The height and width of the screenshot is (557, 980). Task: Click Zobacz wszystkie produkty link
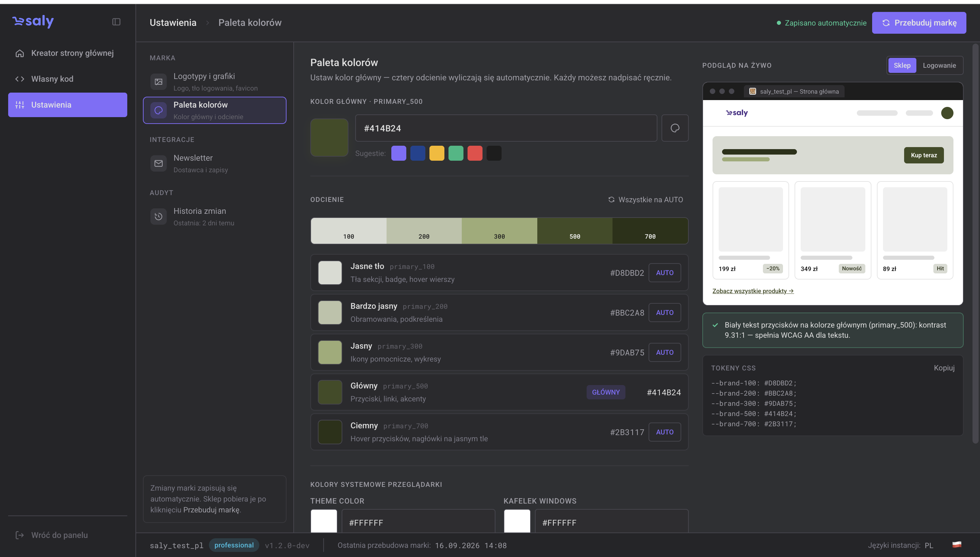click(x=753, y=291)
